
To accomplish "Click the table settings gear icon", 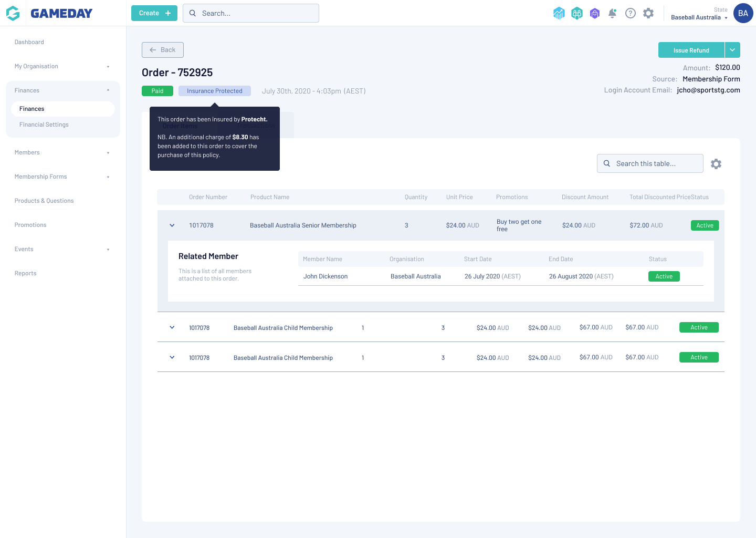I will coord(716,164).
